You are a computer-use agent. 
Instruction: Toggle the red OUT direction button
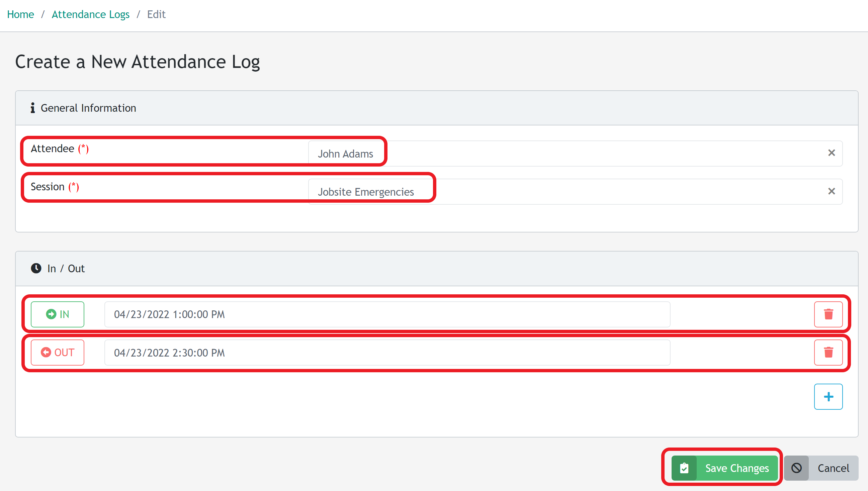(x=57, y=352)
